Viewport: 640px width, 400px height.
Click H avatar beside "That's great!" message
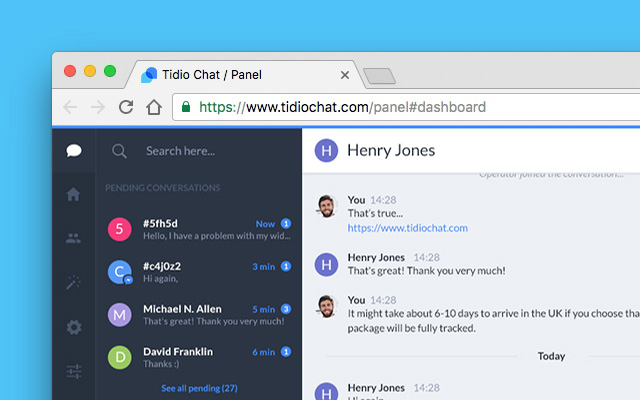click(x=326, y=264)
